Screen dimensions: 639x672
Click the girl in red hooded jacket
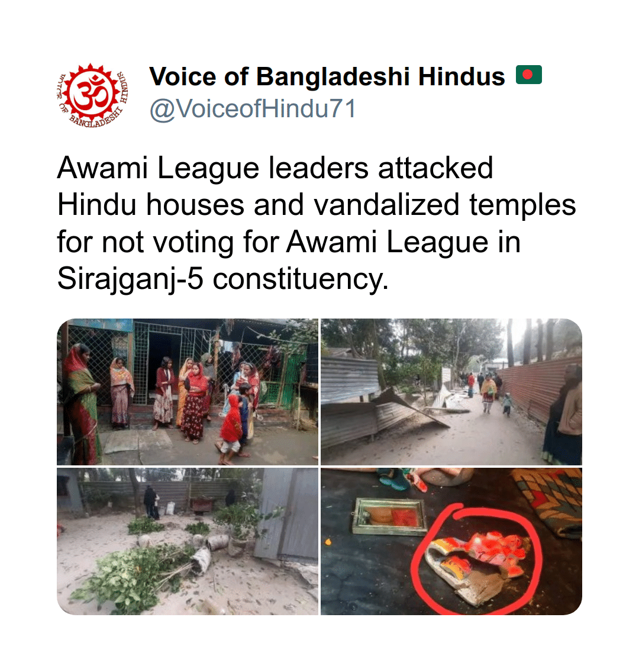(231, 429)
